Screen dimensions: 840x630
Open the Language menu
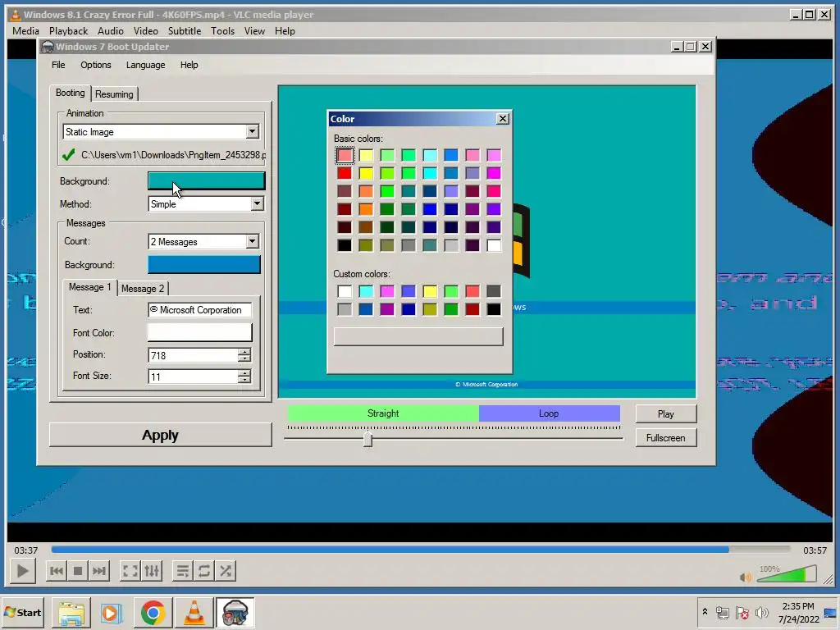tap(146, 65)
